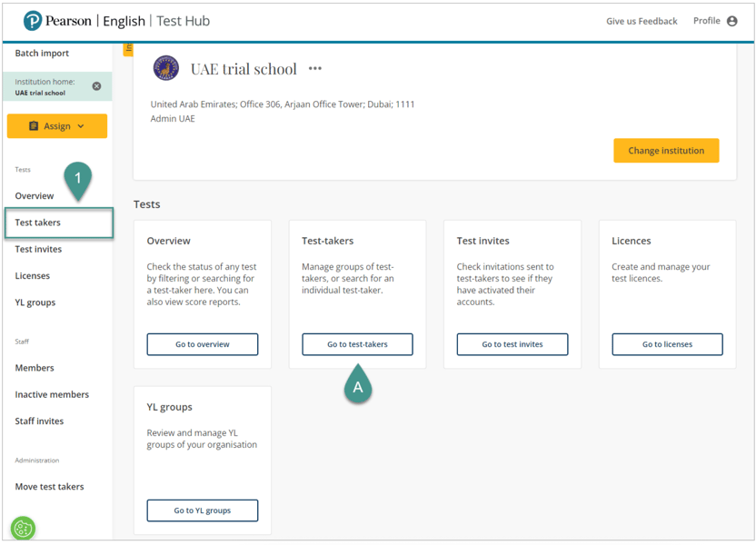The height and width of the screenshot is (545, 756).
Task: Click the Go to licenses button
Action: pos(667,344)
